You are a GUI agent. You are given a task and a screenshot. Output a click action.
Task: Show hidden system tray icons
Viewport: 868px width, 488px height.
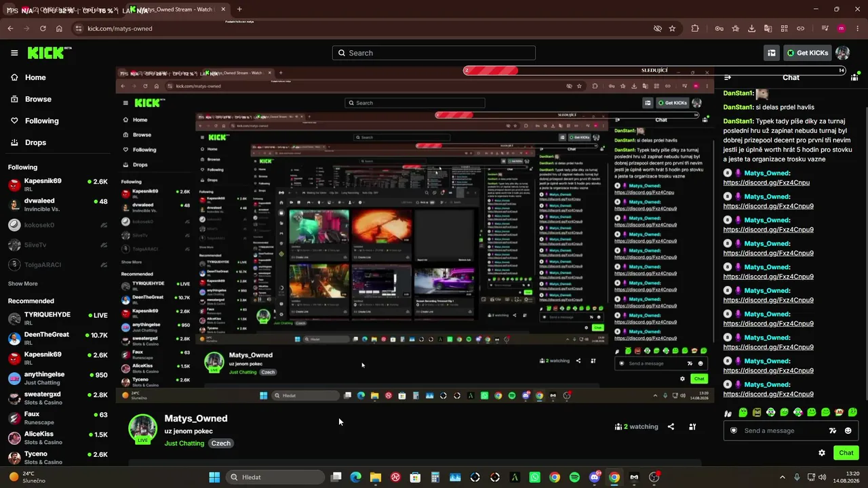click(x=782, y=477)
